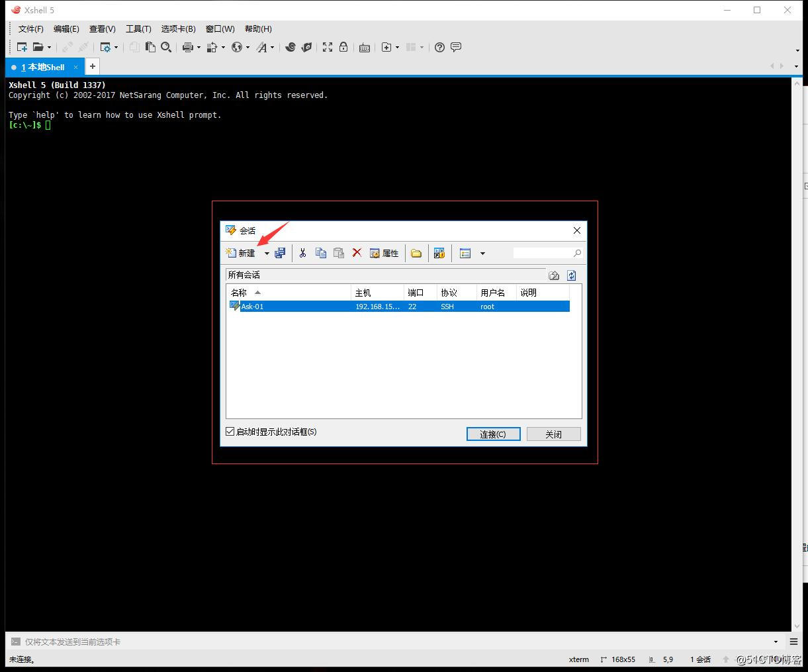Toggle 启动时显示此对话框(S) checkbox

tap(230, 432)
